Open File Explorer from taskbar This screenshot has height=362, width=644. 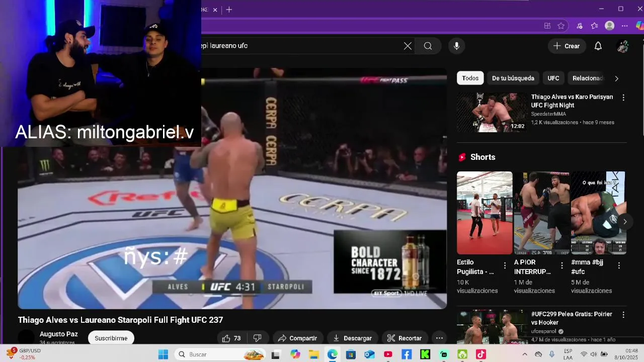(x=313, y=354)
